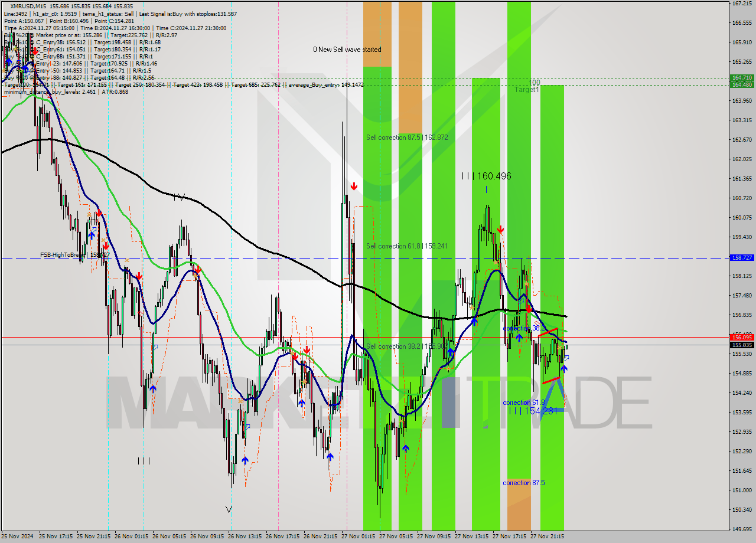Click the 162.025 price axis label

[x=742, y=159]
